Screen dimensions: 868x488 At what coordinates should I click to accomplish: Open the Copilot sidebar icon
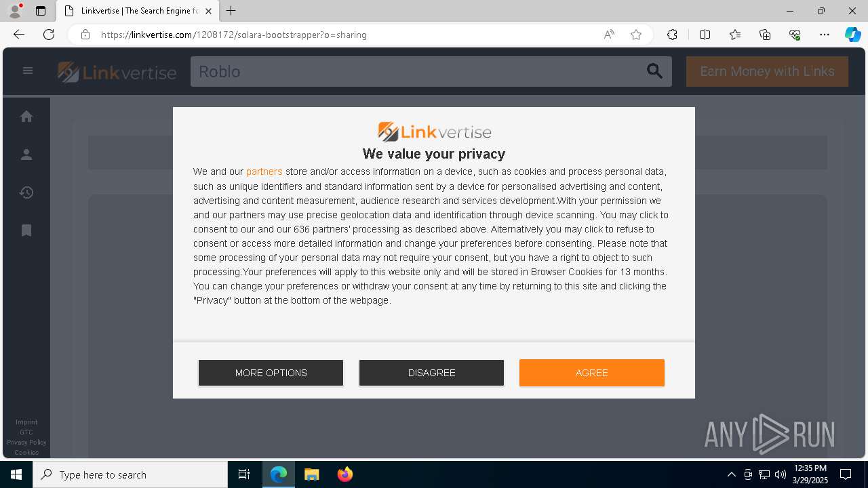(x=852, y=35)
